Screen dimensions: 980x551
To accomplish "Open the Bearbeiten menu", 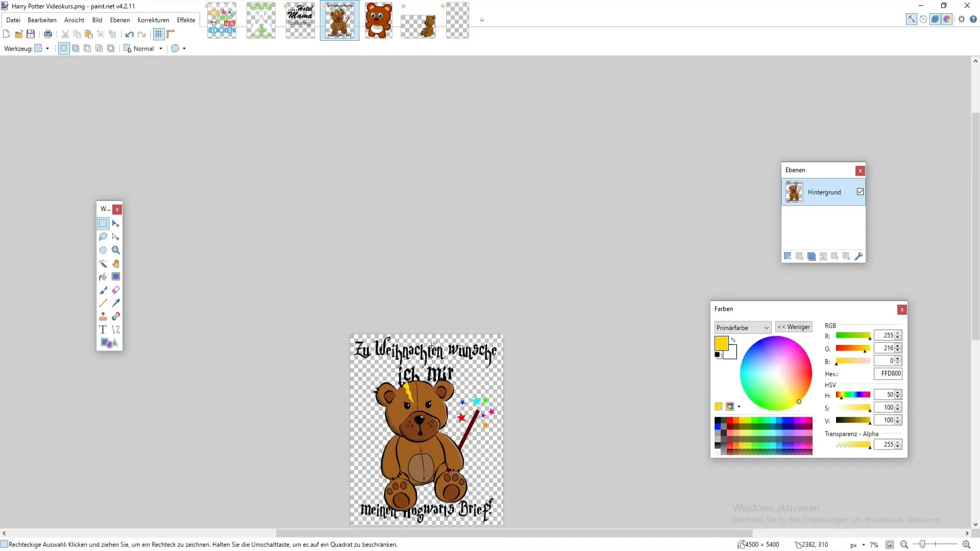I will [x=42, y=20].
